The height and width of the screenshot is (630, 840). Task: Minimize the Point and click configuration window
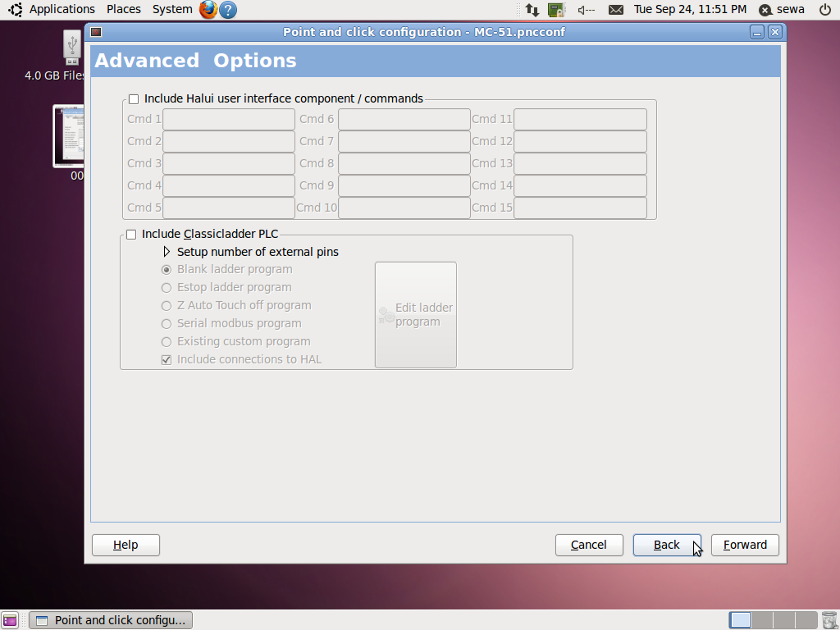click(x=757, y=32)
